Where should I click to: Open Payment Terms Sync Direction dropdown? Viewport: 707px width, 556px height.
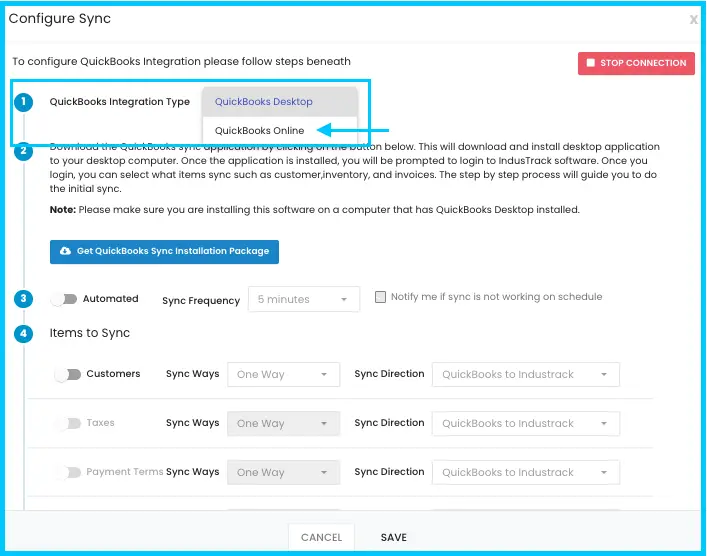(x=526, y=472)
